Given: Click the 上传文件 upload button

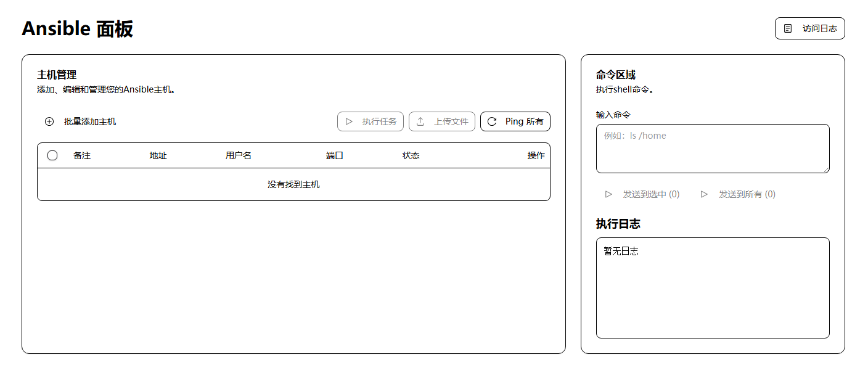Looking at the screenshot, I should (x=442, y=121).
